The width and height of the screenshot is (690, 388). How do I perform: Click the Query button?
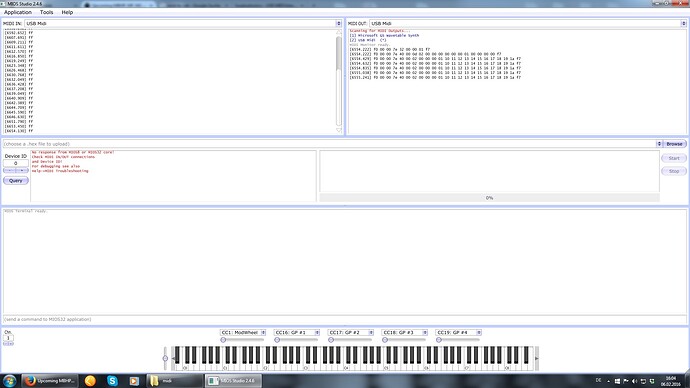[16, 180]
